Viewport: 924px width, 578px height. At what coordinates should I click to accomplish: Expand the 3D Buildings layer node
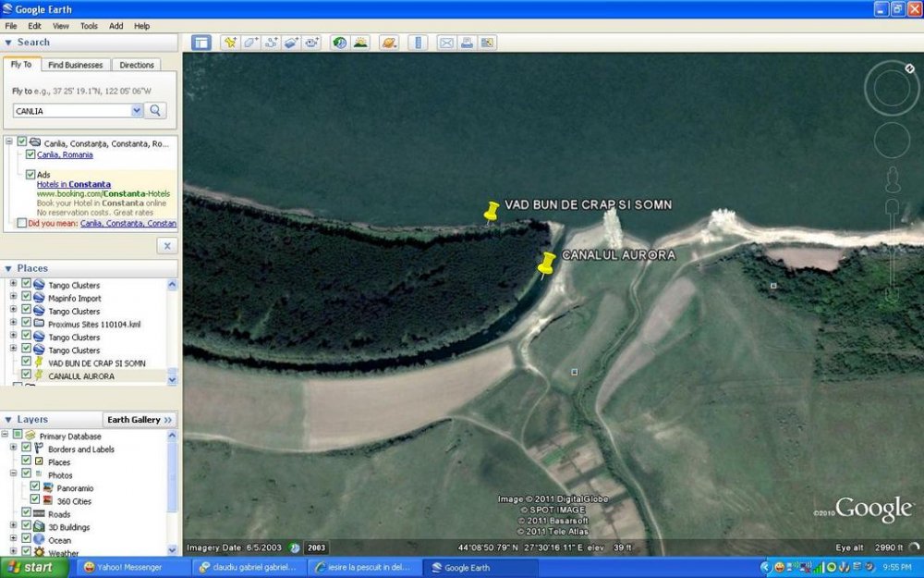[x=13, y=525]
